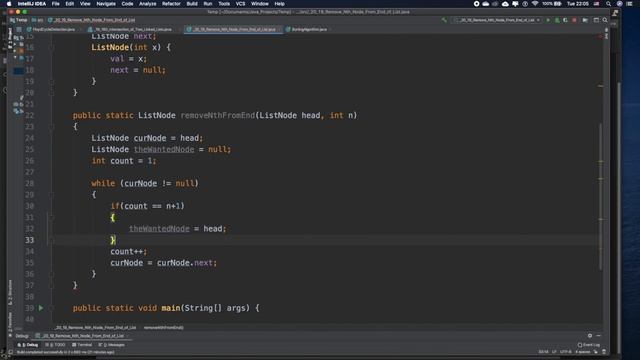This screenshot has height=360, width=640.
Task: Hide the Debug tool window with the minimize dash
Action: [x=599, y=336]
